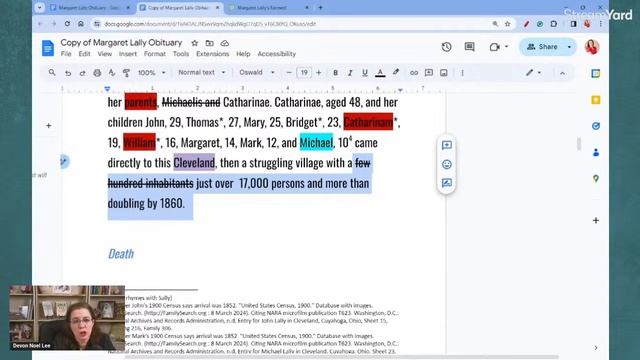
Task: Click the Search menus magnifier
Action: (x=52, y=73)
